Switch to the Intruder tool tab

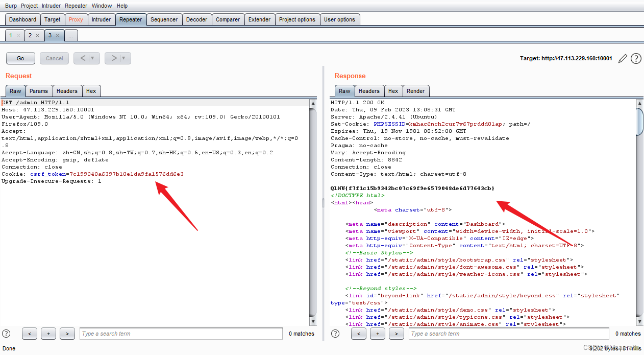click(101, 19)
